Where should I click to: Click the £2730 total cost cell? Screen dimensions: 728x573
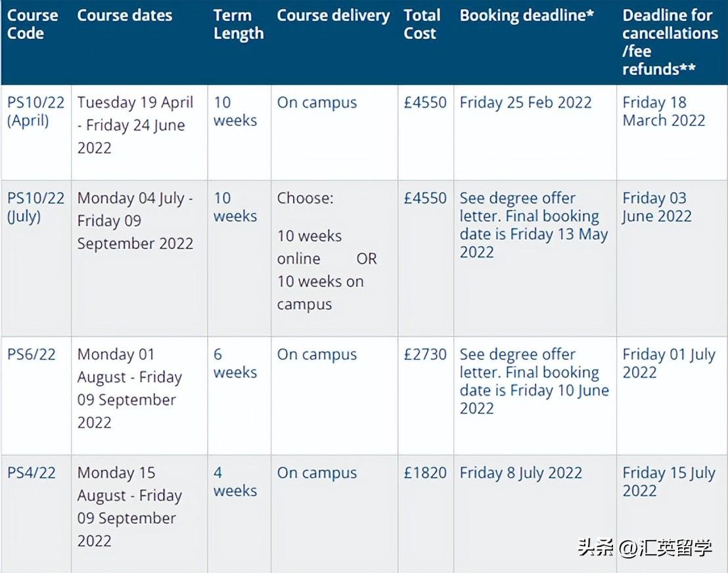(x=425, y=354)
